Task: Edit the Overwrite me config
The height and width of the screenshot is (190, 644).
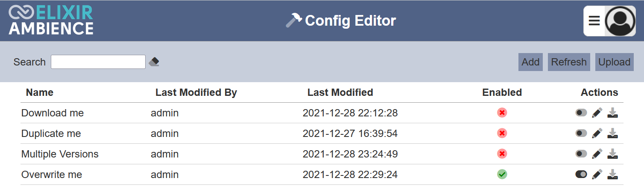Action: (x=597, y=174)
